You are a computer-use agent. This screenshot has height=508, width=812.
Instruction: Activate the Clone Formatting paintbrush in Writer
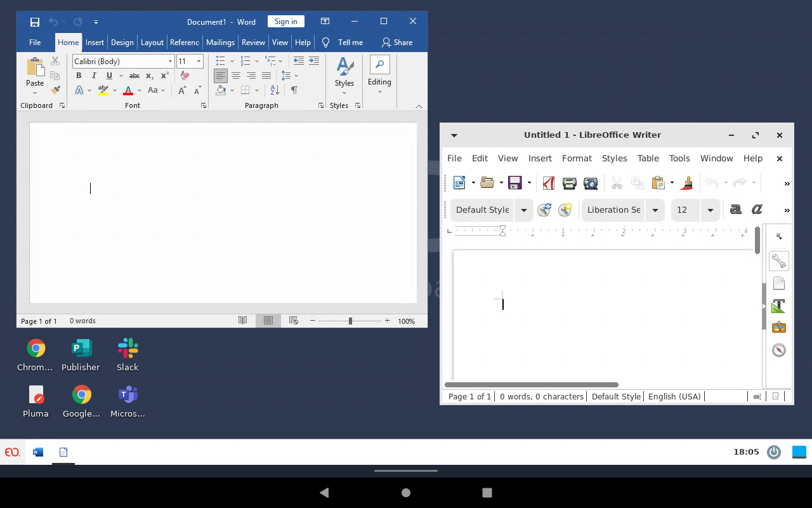[x=686, y=183]
